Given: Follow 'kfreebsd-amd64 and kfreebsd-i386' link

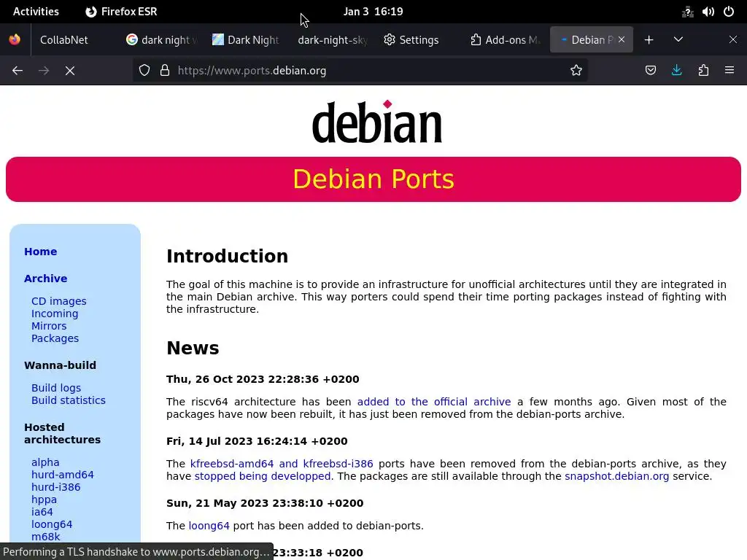Looking at the screenshot, I should [x=282, y=464].
